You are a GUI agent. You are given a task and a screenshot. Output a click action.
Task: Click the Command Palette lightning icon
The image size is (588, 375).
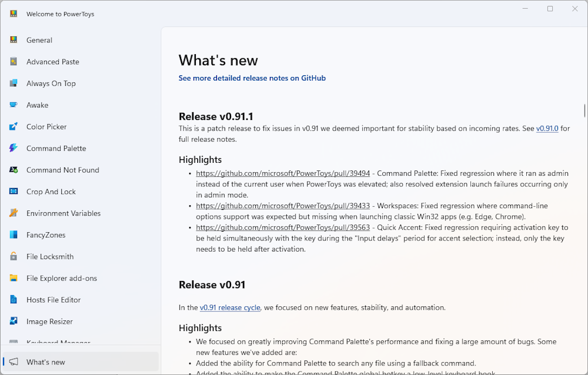tap(14, 148)
